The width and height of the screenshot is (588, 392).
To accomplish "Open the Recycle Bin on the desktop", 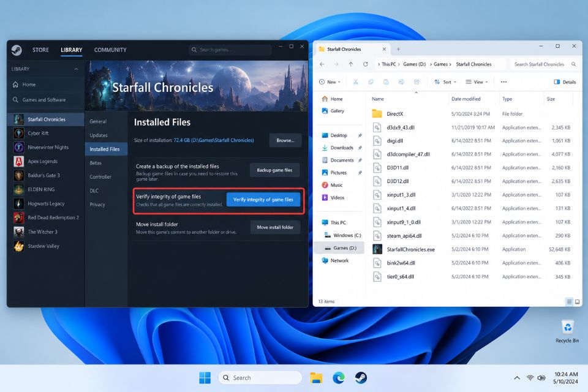I will pyautogui.click(x=567, y=331).
